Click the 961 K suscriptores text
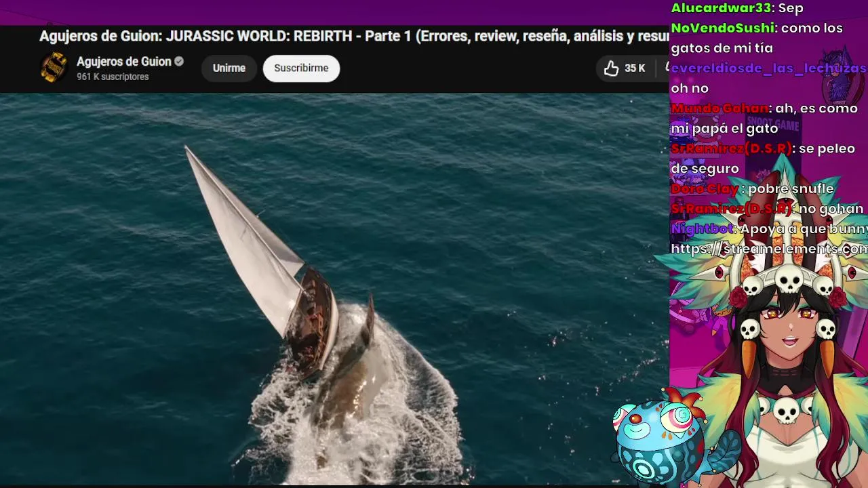868x488 pixels. [113, 77]
